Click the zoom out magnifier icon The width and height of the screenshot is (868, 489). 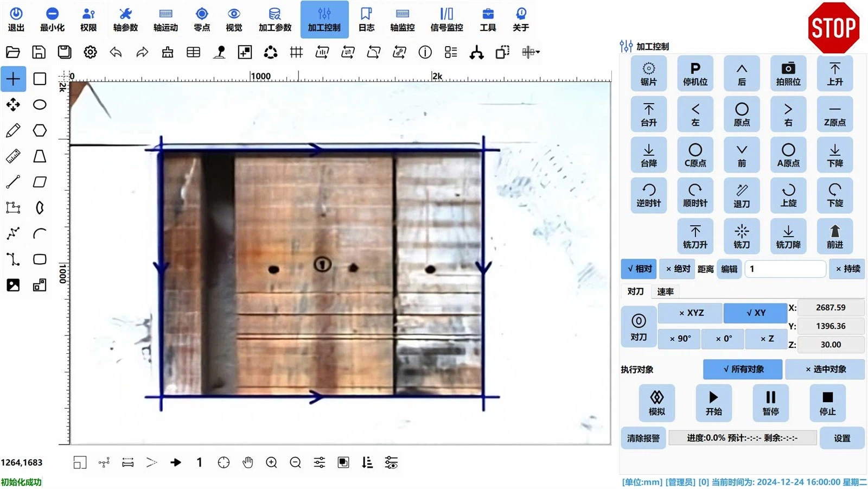pos(295,462)
